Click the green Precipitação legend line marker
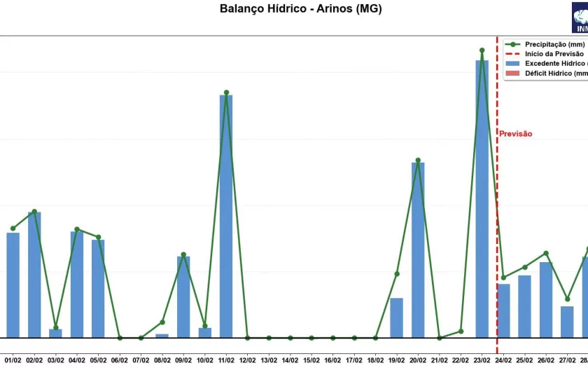Screen dimensions: 588x368 [514, 44]
